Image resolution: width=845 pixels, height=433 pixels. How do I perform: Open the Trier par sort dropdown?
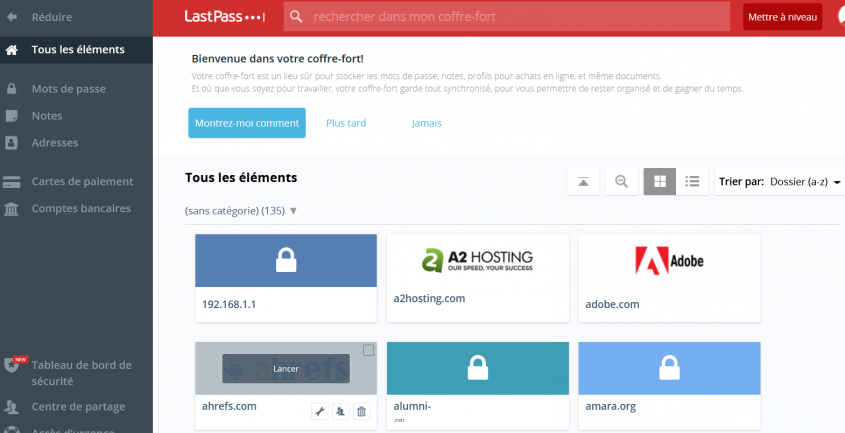pyautogui.click(x=779, y=182)
